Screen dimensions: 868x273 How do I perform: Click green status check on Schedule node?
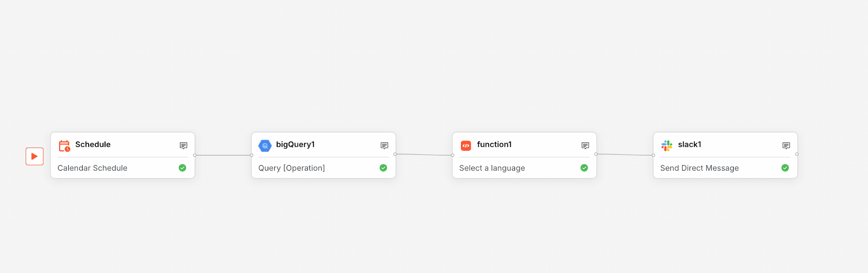click(x=182, y=168)
